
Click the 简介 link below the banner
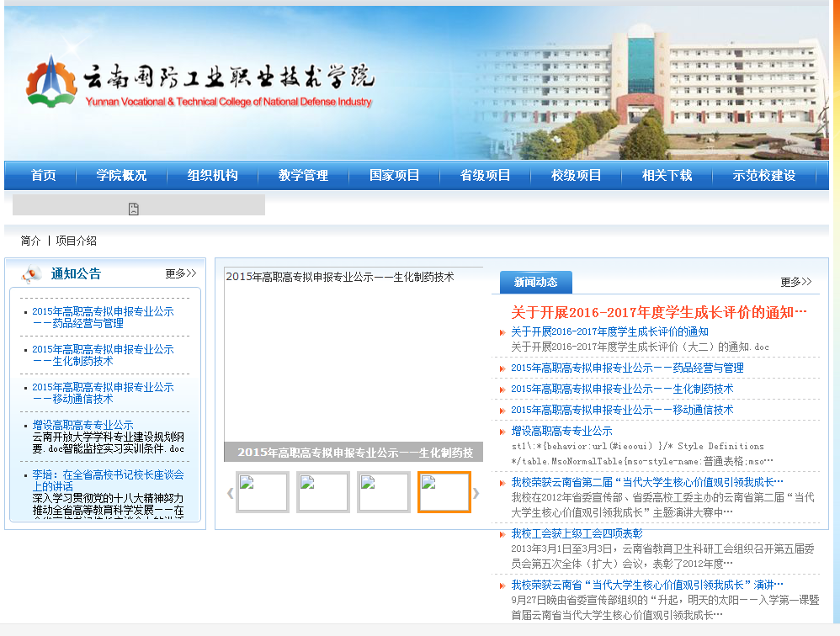coord(30,241)
